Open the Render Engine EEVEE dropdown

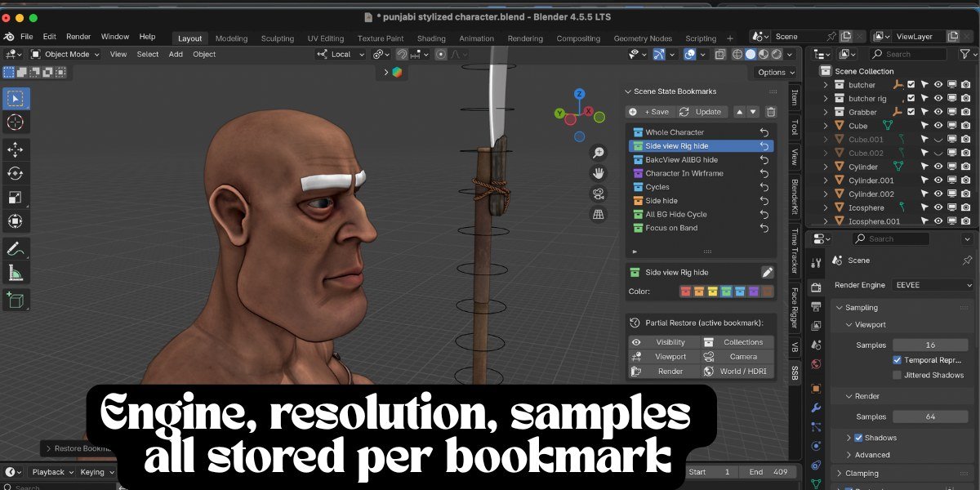click(x=933, y=285)
